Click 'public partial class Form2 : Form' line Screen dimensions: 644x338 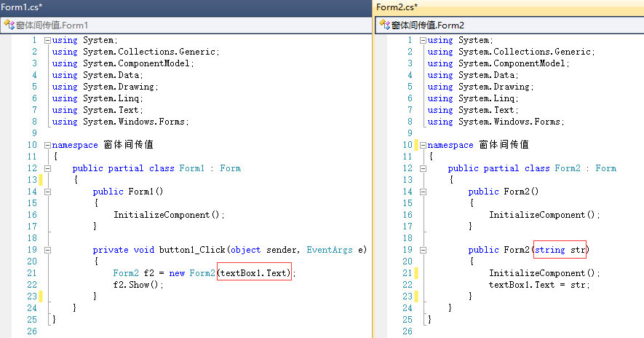(532, 168)
